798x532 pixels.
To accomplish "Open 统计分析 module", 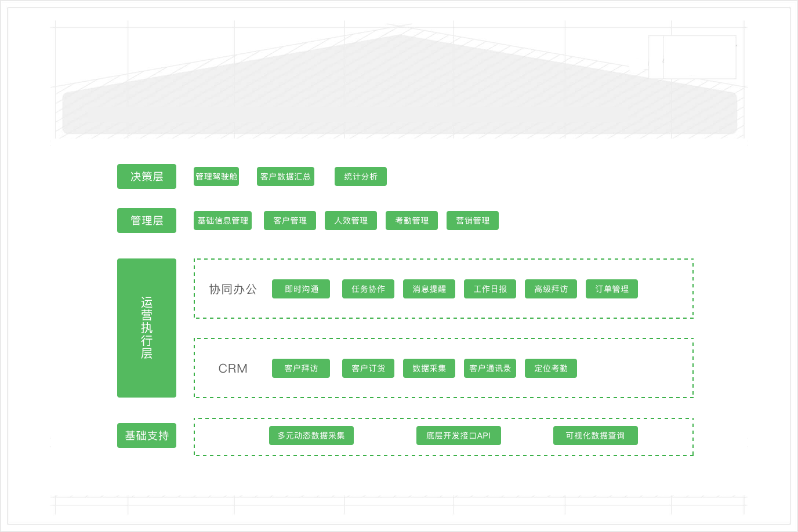I will point(360,177).
